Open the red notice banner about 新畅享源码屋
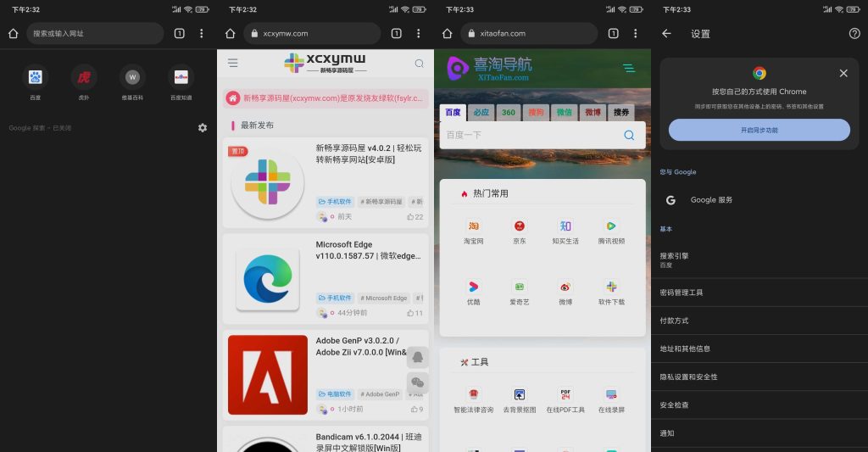The width and height of the screenshot is (868, 452). [325, 98]
